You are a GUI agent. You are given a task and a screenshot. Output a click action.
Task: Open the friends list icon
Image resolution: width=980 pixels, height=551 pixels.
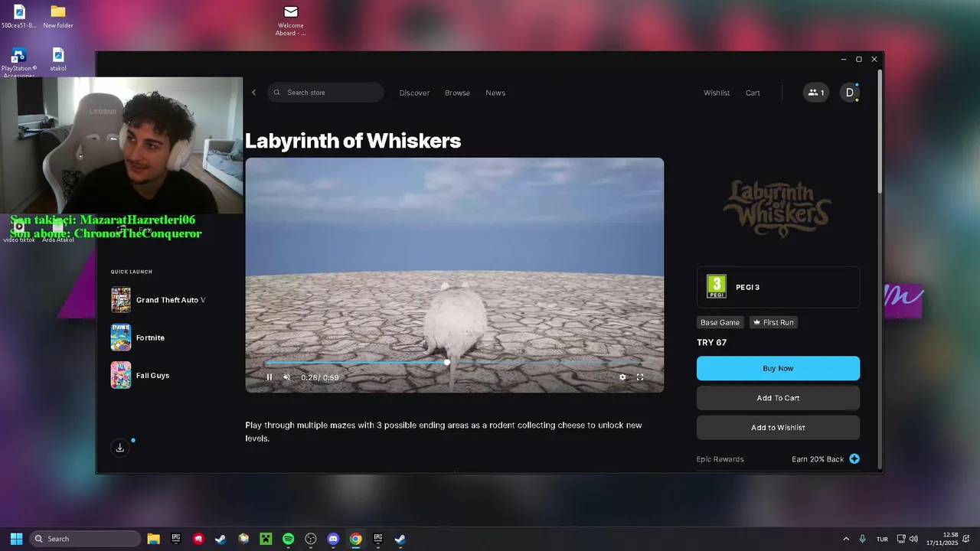click(x=816, y=93)
